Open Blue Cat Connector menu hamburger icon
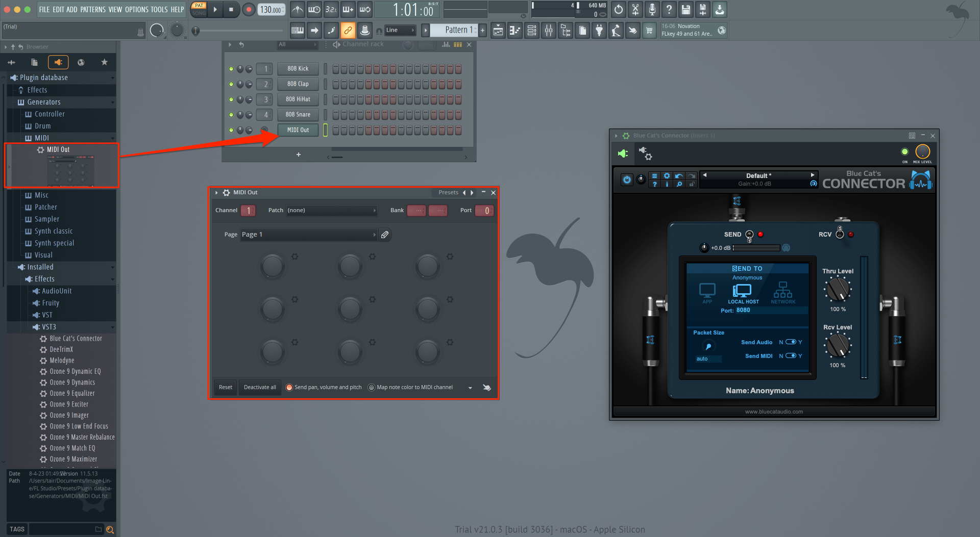 pos(654,175)
